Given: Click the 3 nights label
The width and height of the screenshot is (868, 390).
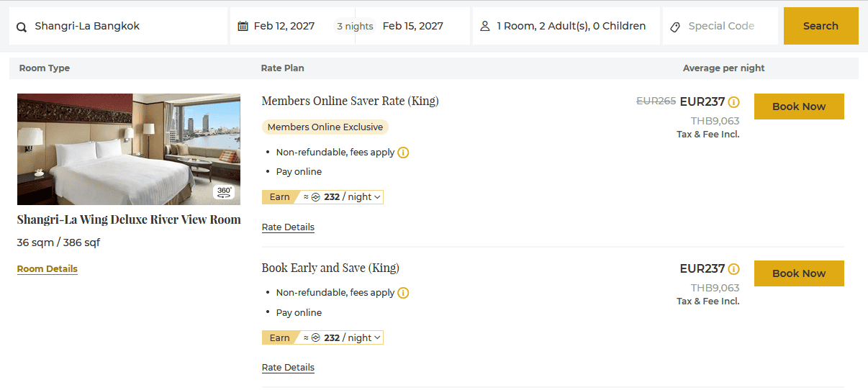Looking at the screenshot, I should [355, 27].
